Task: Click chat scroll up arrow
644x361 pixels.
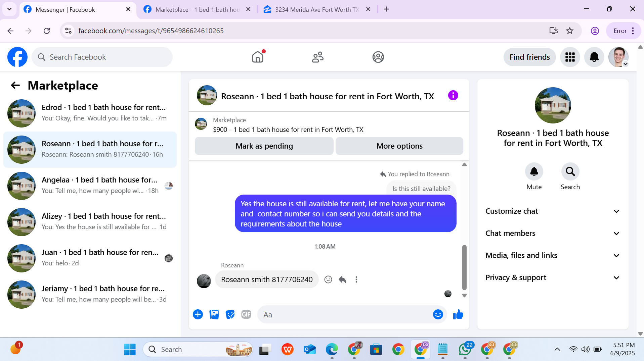Action: coord(464,165)
